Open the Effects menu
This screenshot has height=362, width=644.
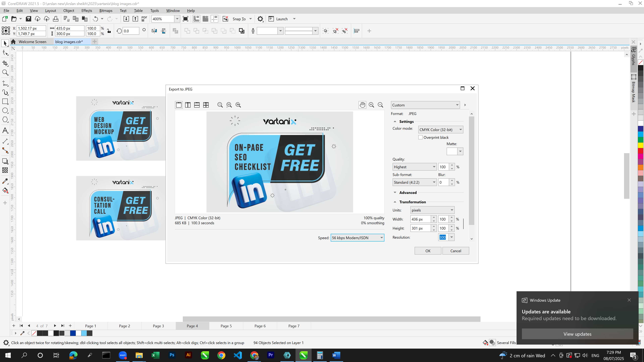(87, 11)
